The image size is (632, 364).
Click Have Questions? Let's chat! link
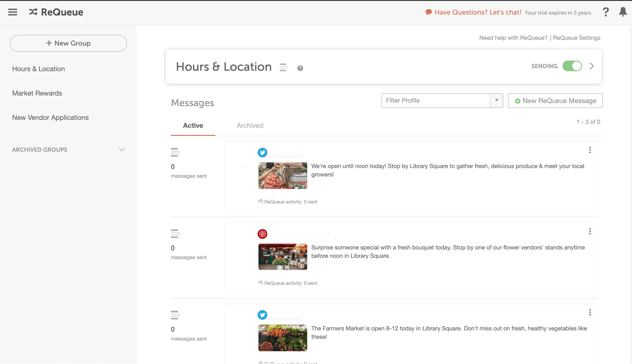tap(478, 12)
